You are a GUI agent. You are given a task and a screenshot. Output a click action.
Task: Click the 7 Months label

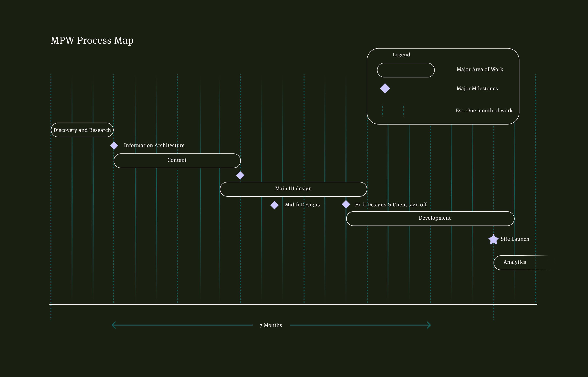[271, 325]
